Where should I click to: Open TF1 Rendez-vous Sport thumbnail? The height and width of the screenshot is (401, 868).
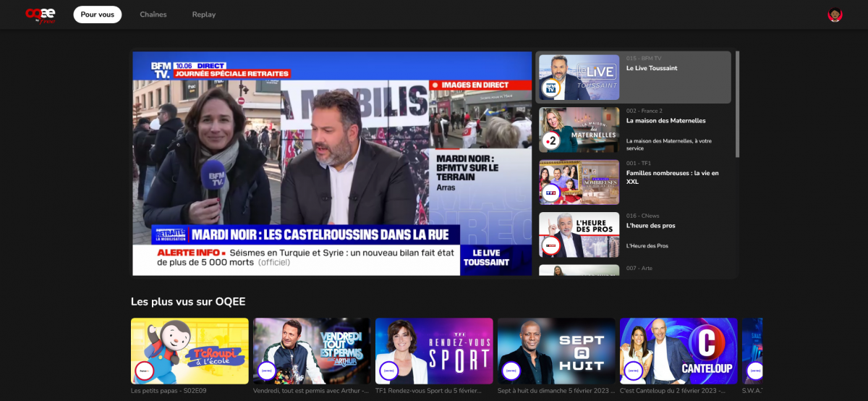(x=434, y=351)
